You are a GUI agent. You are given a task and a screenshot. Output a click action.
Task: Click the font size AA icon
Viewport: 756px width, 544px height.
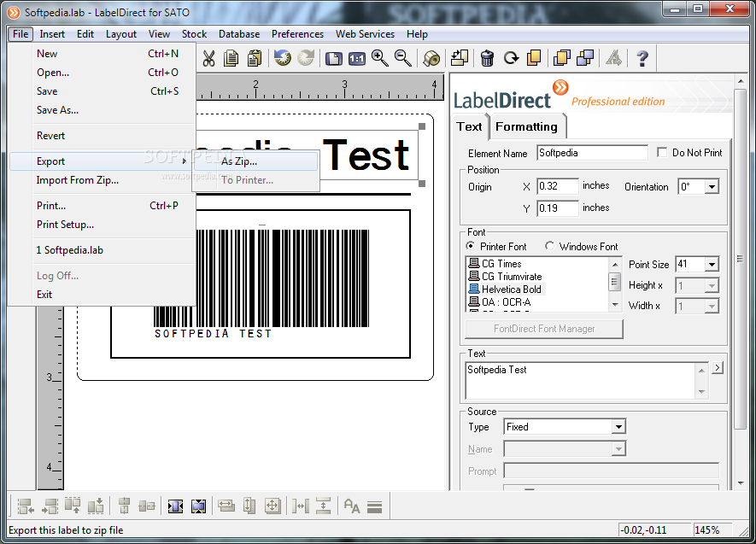(x=352, y=506)
